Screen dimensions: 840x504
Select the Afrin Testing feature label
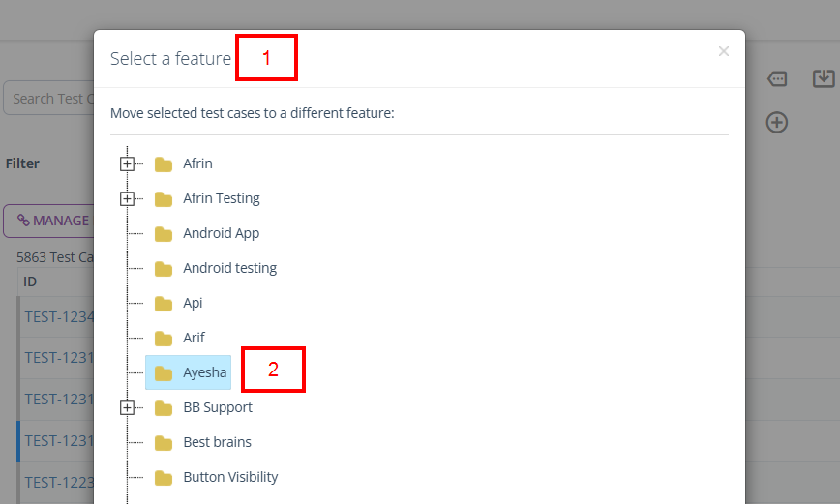pos(222,199)
